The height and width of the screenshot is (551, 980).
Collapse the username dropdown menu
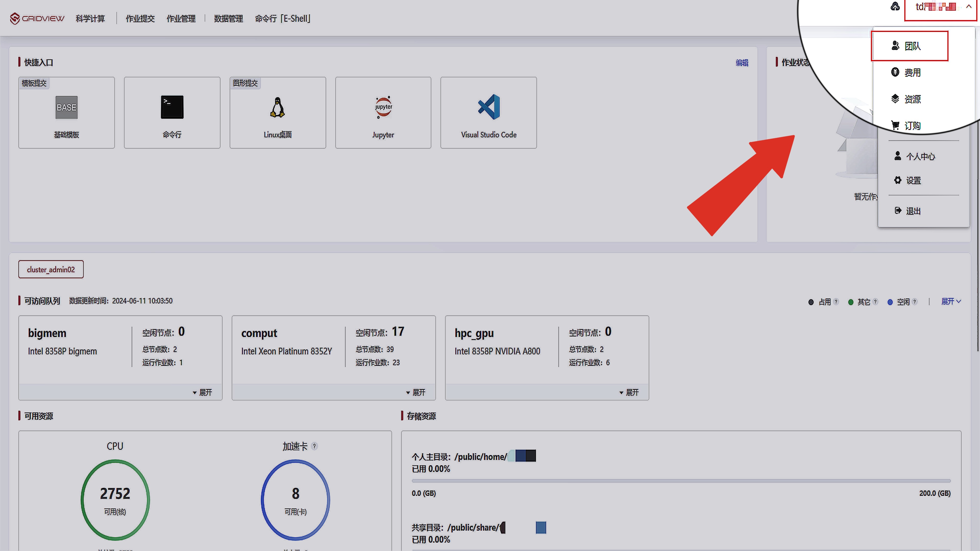(x=969, y=6)
